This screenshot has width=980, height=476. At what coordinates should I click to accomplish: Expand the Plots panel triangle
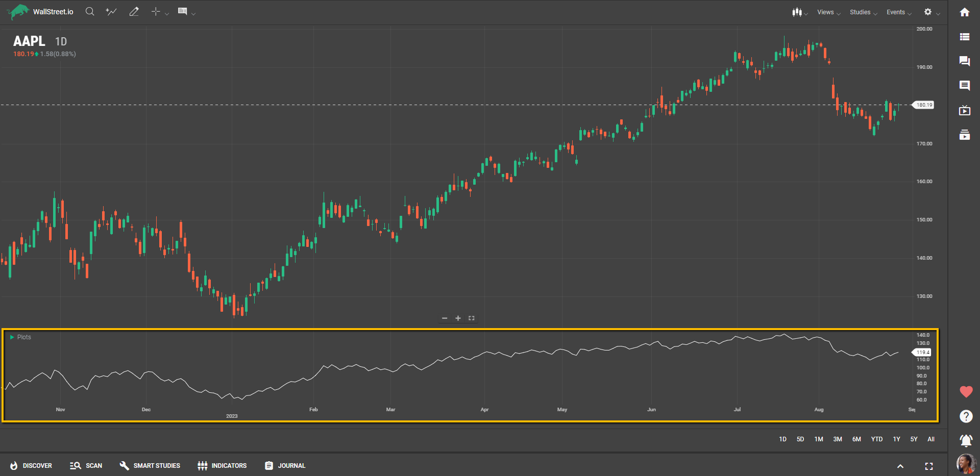(12, 337)
